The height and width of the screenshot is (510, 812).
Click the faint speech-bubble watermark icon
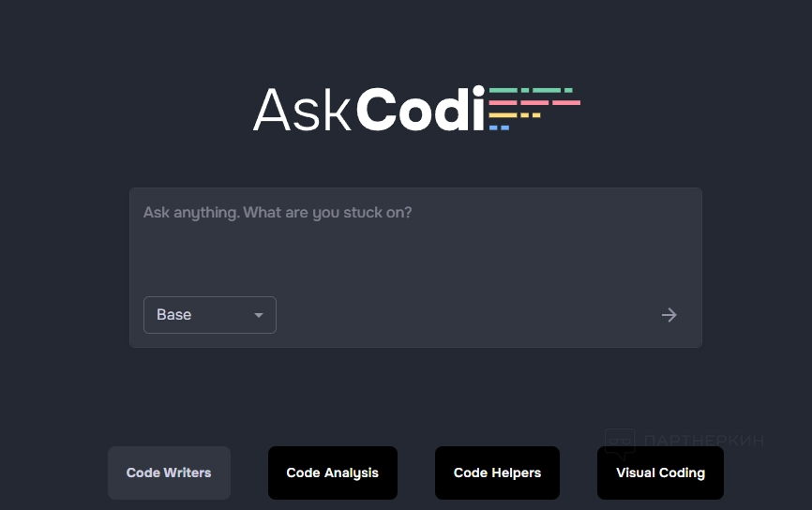click(x=620, y=443)
